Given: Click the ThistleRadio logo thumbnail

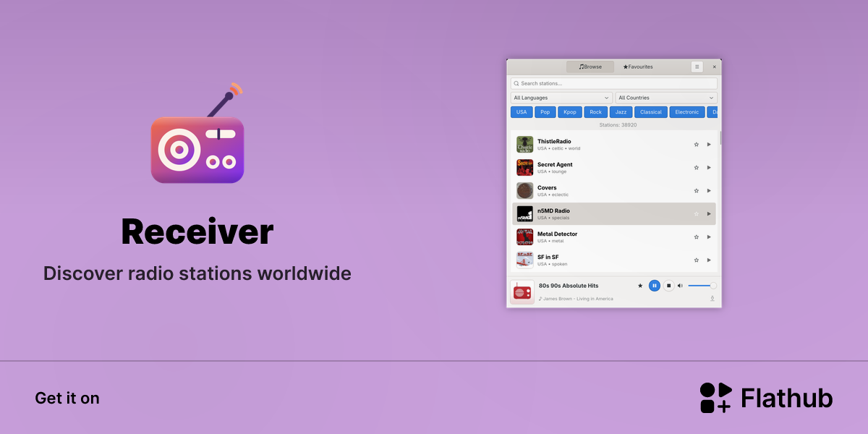Looking at the screenshot, I should tap(525, 144).
